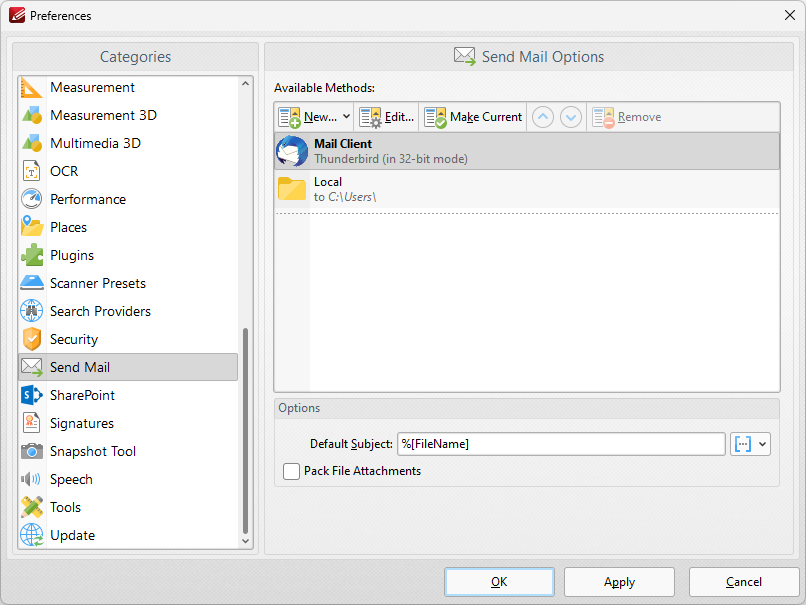
Task: Select the OCR category icon
Action: point(31,171)
